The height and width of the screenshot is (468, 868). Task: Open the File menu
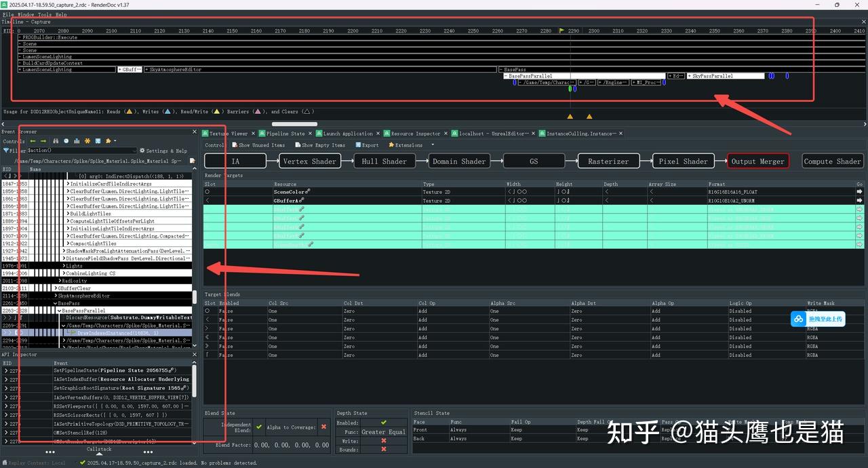pos(8,14)
